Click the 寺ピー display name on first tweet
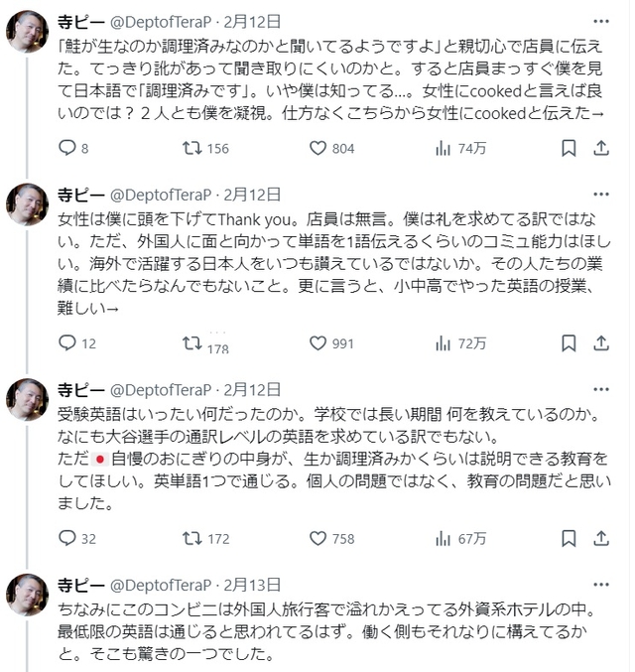This screenshot has width=635, height=672. pos(79,20)
